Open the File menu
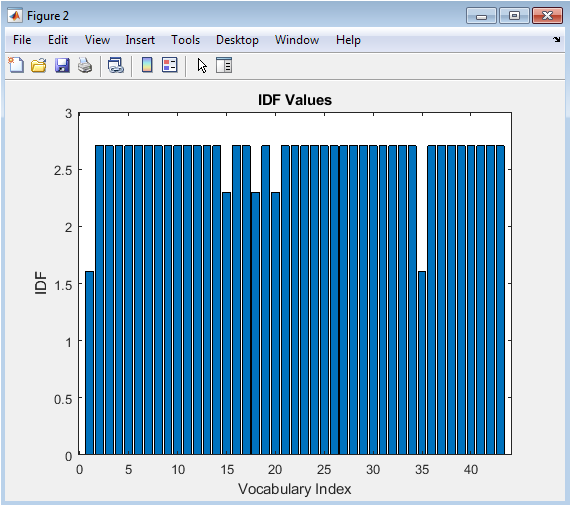 point(22,40)
